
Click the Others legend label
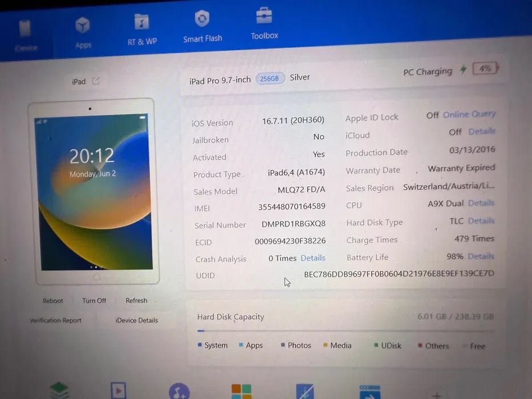coord(437,346)
